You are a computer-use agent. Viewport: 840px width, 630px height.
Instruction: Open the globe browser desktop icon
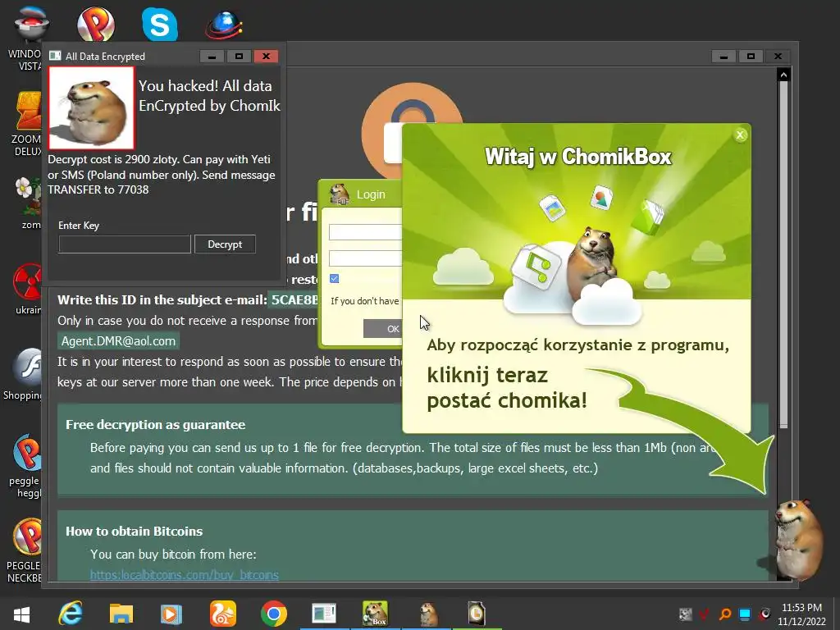(x=223, y=25)
